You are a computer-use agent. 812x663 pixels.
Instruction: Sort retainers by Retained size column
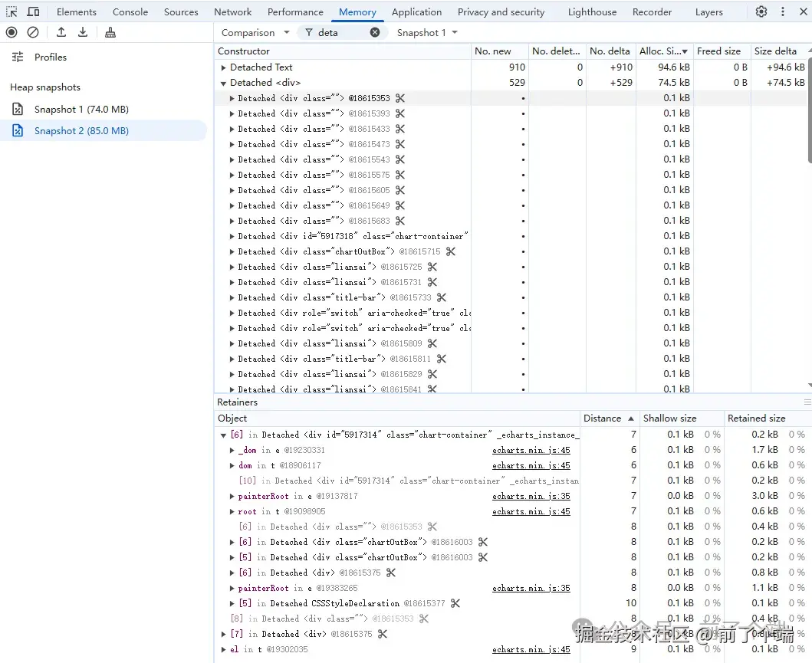pos(767,418)
